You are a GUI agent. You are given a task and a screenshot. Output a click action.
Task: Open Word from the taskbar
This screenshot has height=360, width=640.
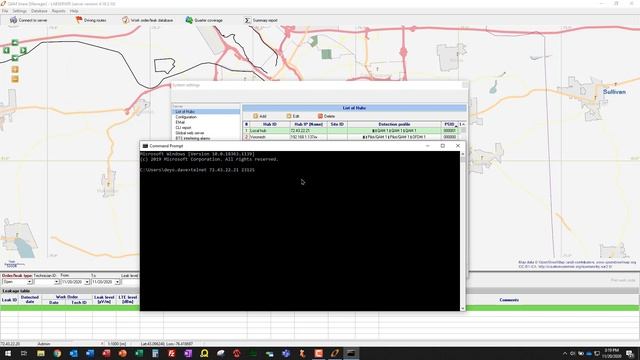point(90,353)
